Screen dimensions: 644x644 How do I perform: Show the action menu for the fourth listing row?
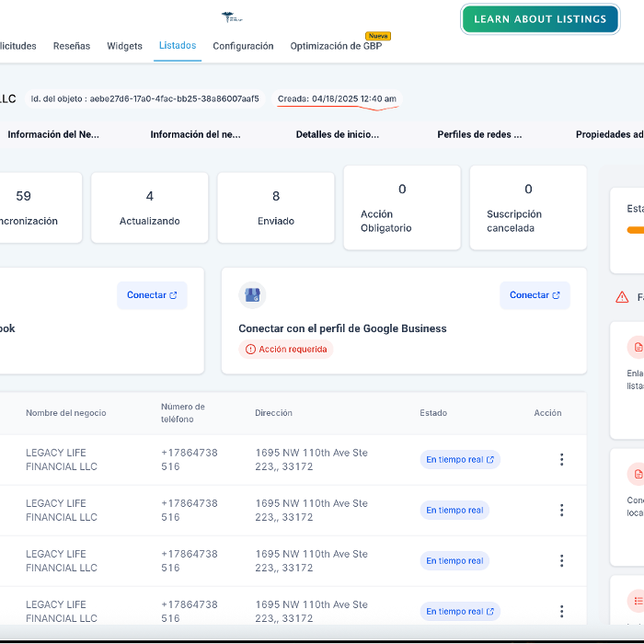click(561, 611)
